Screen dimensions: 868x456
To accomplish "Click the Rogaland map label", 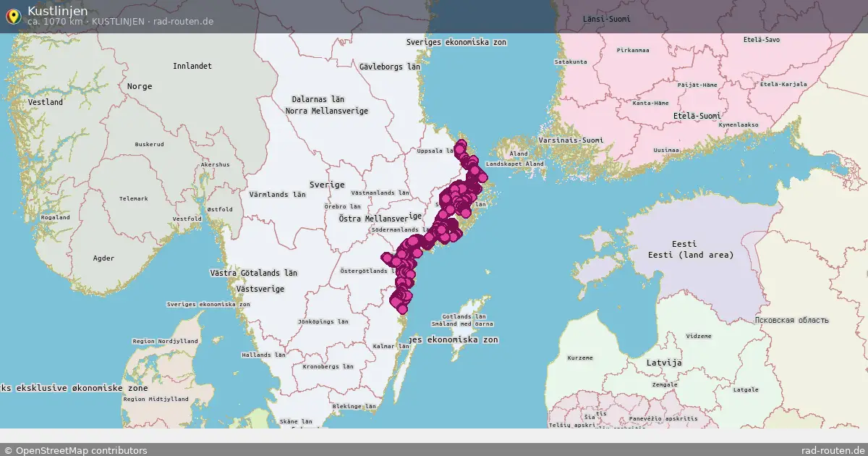I will 55,217.
